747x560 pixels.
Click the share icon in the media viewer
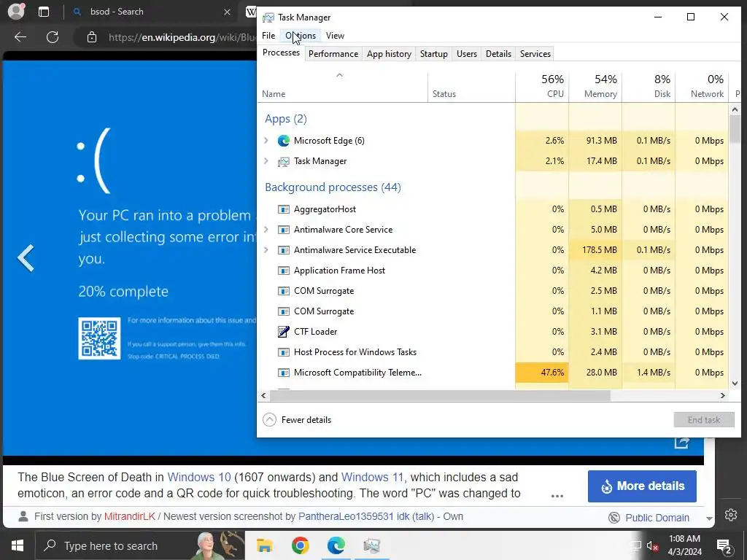click(x=681, y=443)
